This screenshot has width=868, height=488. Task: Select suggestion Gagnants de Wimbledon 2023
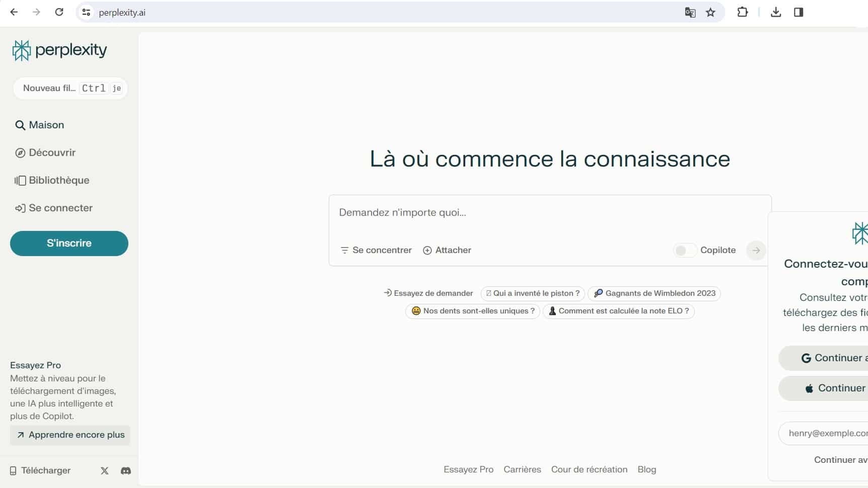click(654, 293)
